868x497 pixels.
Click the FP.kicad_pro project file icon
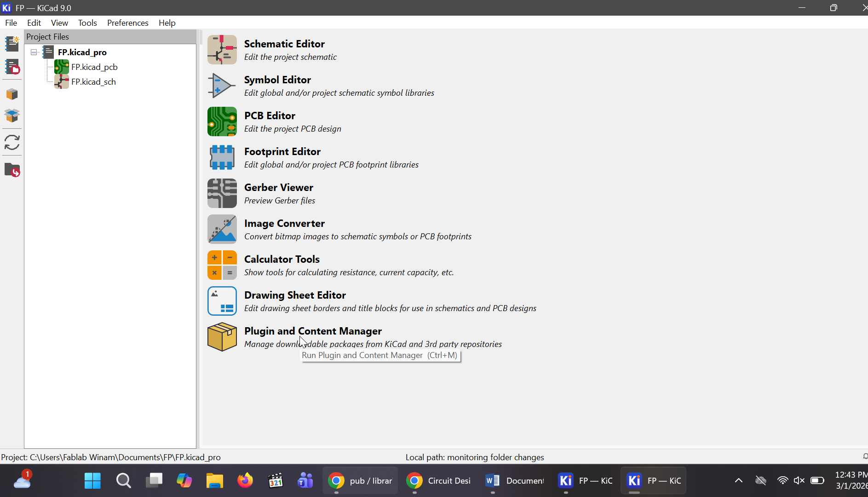48,52
